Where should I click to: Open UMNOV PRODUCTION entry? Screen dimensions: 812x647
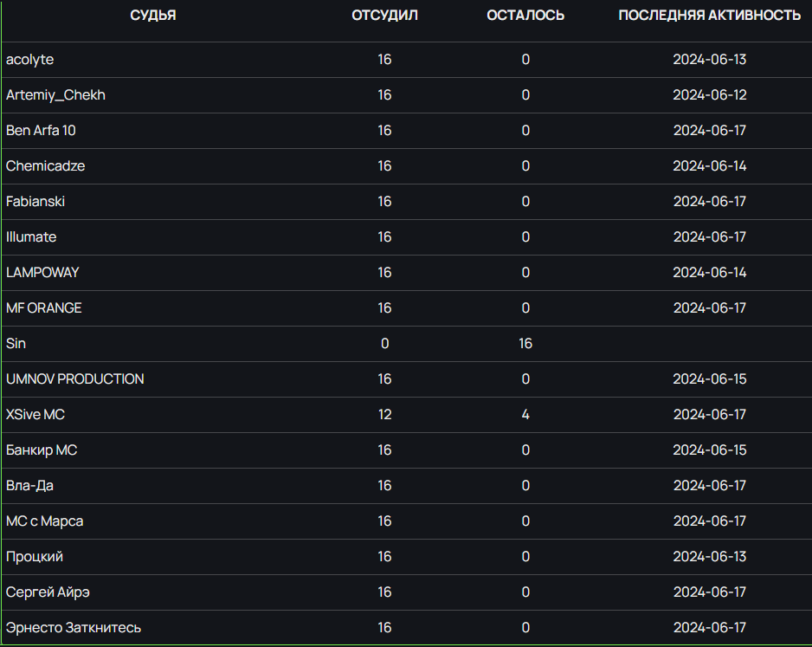point(75,379)
